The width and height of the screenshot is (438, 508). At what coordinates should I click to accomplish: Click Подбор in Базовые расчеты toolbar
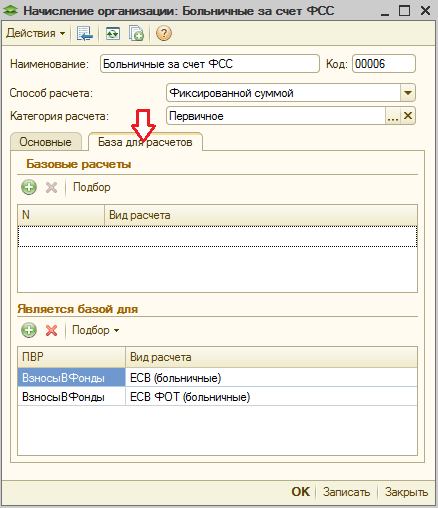pos(92,187)
